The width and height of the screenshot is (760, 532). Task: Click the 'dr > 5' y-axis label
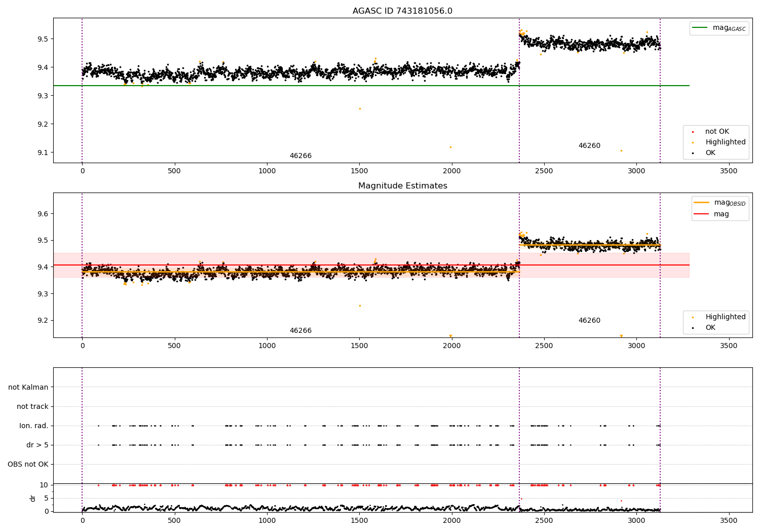tap(37, 445)
